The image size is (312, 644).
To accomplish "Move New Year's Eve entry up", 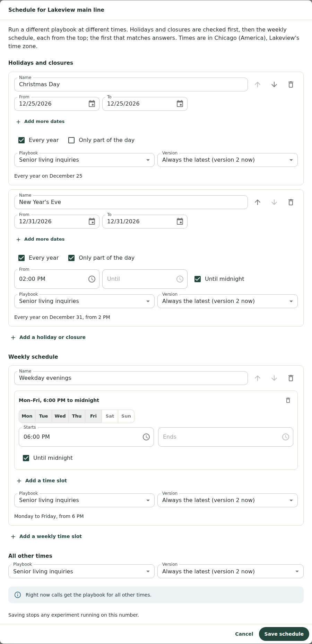I will pos(258,202).
